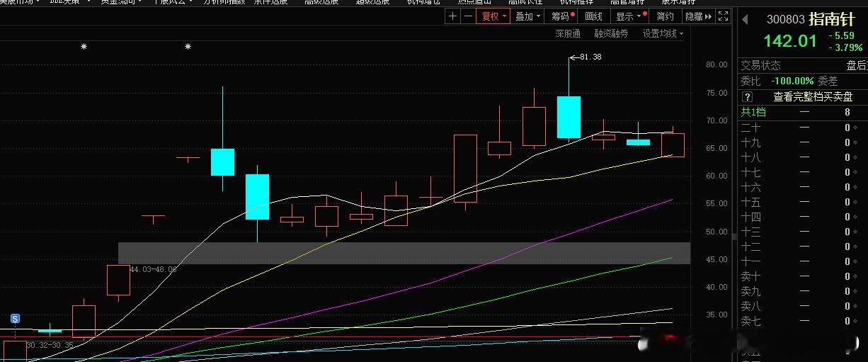Zoom in the K-line chart with plus icon
868x362 pixels.
(x=453, y=16)
